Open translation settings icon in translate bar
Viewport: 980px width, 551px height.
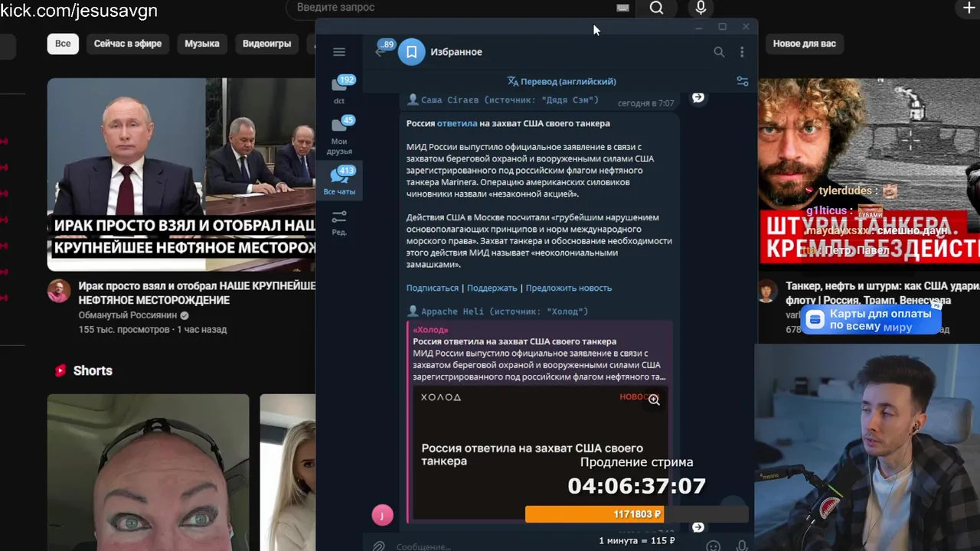[x=742, y=81]
